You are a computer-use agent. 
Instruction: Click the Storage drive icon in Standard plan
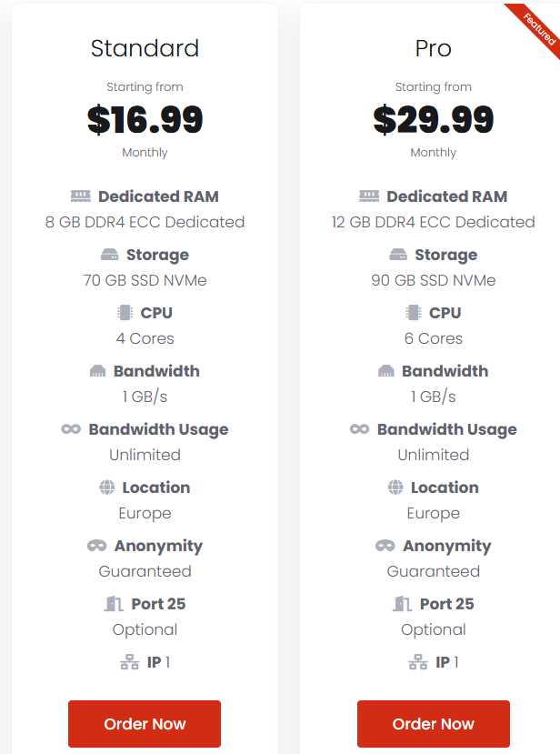(x=110, y=255)
